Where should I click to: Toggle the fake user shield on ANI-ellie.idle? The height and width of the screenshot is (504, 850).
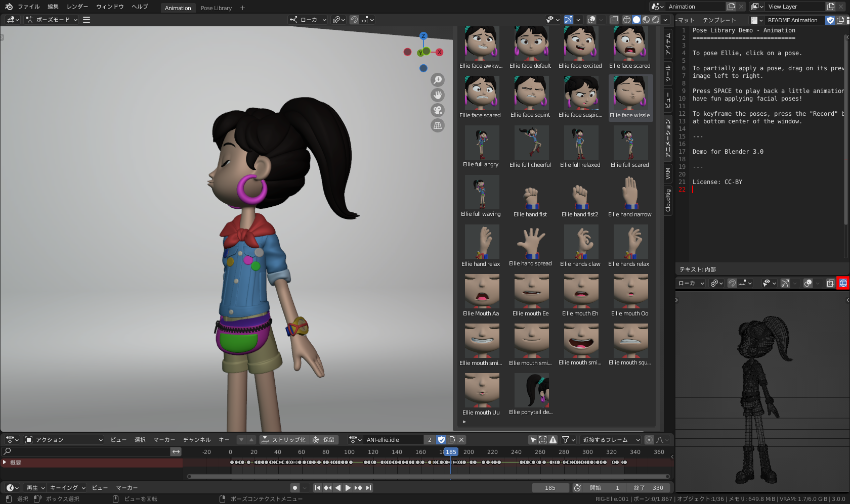(x=442, y=440)
